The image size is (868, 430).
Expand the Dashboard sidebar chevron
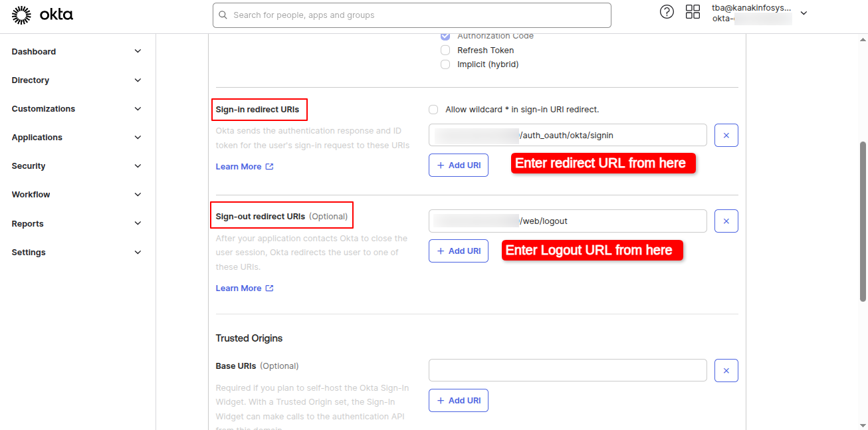point(138,52)
